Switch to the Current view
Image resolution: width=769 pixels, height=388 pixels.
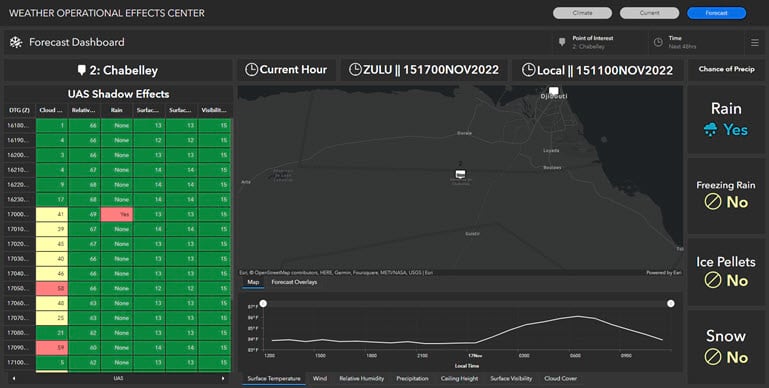649,13
